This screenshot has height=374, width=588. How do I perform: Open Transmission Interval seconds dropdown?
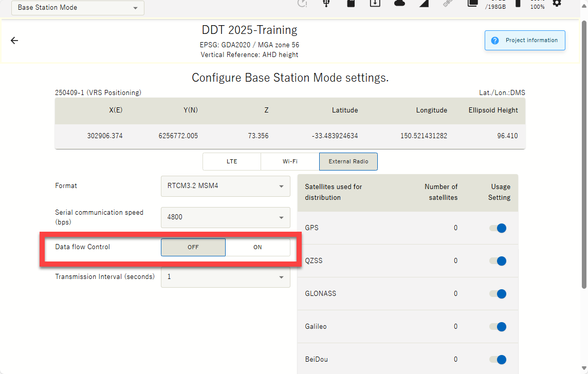tap(225, 277)
